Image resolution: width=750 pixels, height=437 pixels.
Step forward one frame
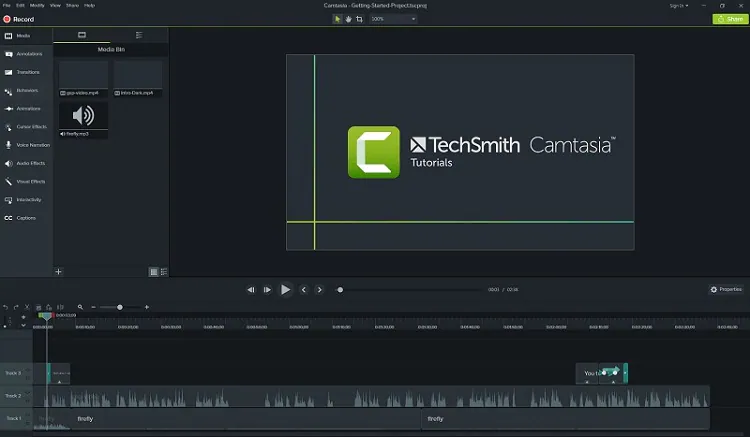267,290
